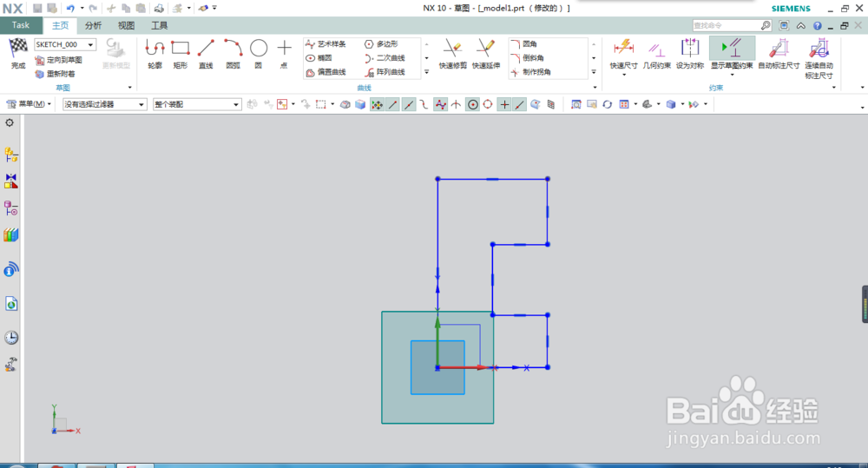This screenshot has width=868, height=468.
Task: Open the Assembly Navigator sidebar icon
Action: [11, 155]
